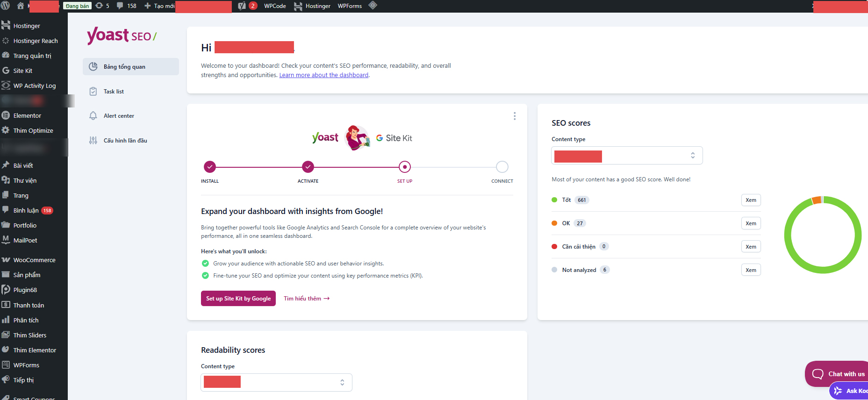Screen dimensions: 868x400
Task: Open SEO scores Content type dropdown
Action: [x=627, y=156]
